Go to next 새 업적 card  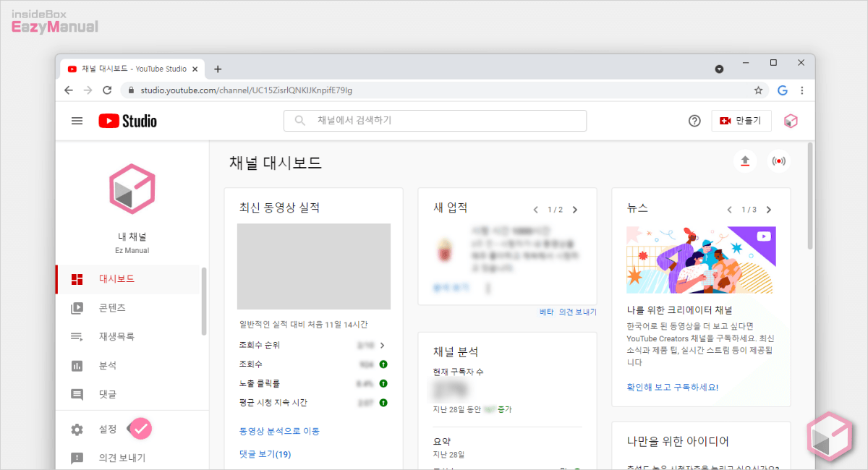click(575, 210)
